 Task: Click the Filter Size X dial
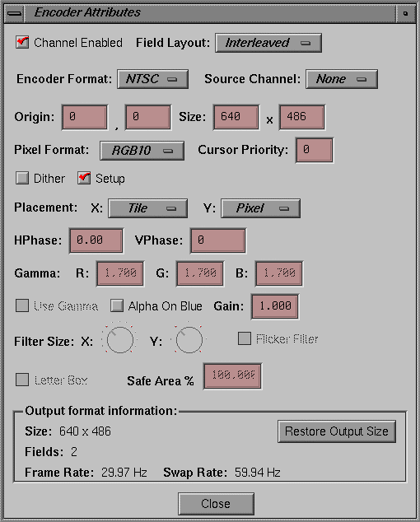pos(120,340)
